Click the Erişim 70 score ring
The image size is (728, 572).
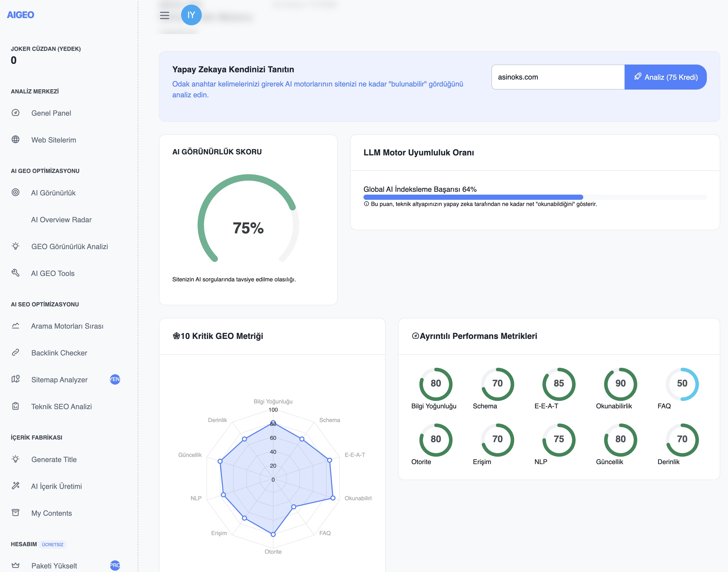click(x=497, y=440)
